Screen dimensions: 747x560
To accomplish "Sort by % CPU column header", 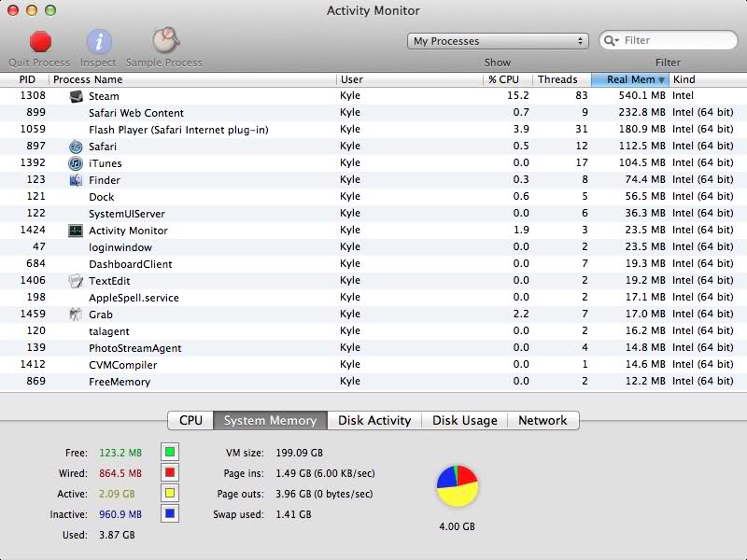I will 508,79.
